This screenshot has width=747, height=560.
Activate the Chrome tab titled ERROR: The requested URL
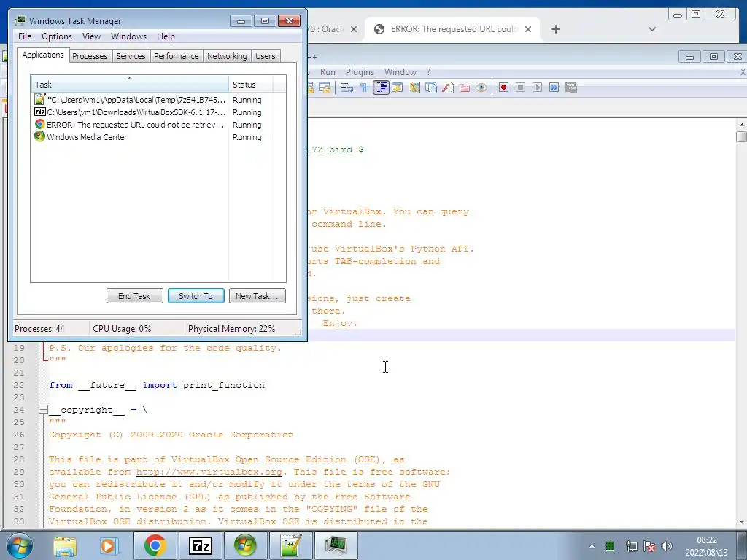click(x=452, y=29)
